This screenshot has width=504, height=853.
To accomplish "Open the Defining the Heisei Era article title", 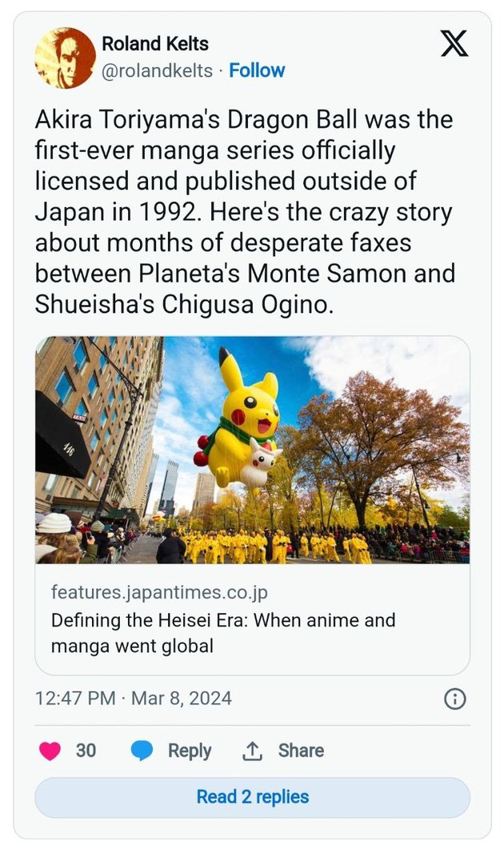I will coord(223,633).
